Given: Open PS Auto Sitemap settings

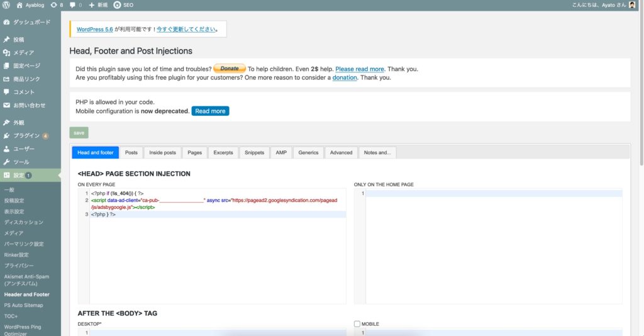Looking at the screenshot, I should [x=23, y=305].
